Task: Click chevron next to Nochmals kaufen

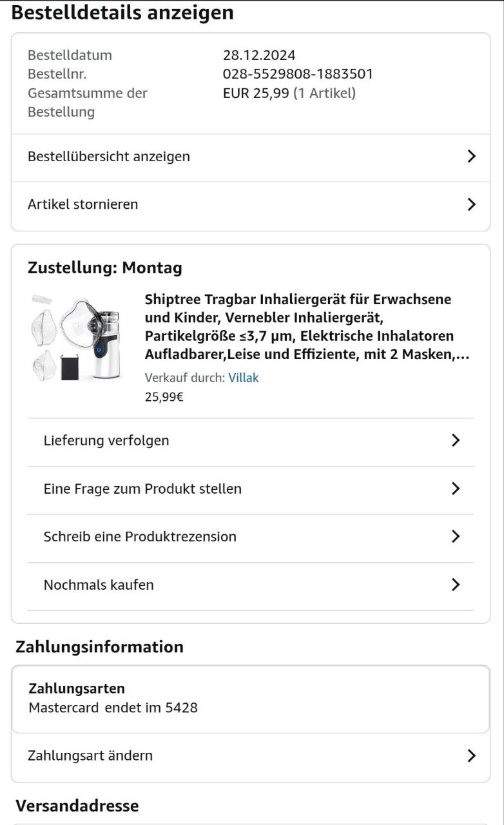Action: pos(456,585)
